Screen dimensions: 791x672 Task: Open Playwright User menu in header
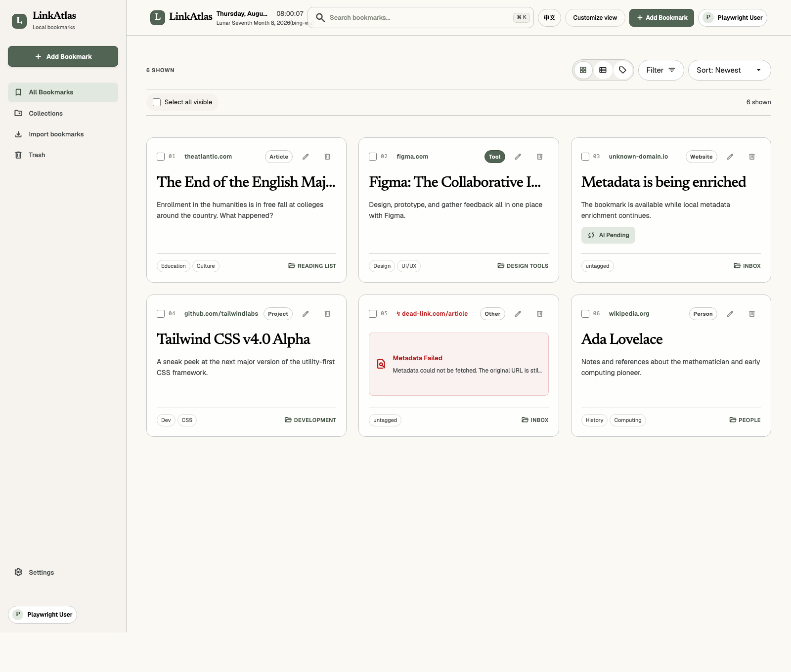tap(733, 18)
